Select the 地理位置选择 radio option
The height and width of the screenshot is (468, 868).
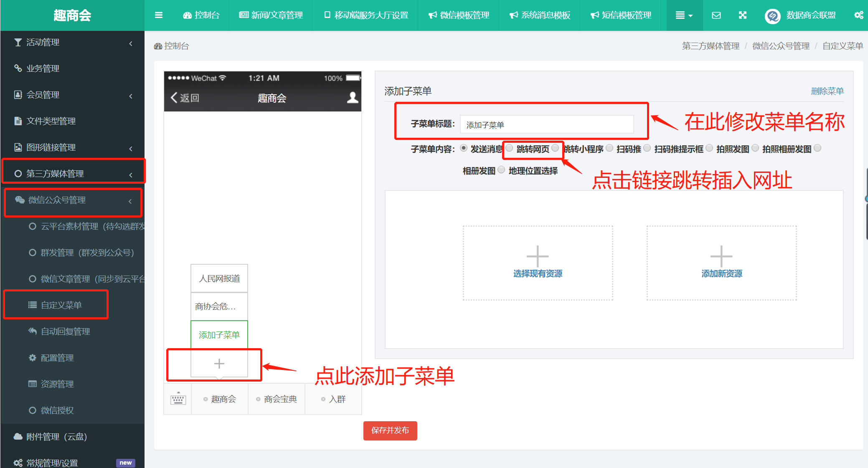click(x=501, y=170)
